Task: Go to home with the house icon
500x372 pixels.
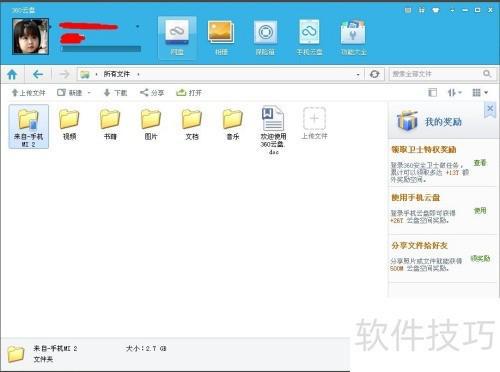Action: (x=12, y=74)
